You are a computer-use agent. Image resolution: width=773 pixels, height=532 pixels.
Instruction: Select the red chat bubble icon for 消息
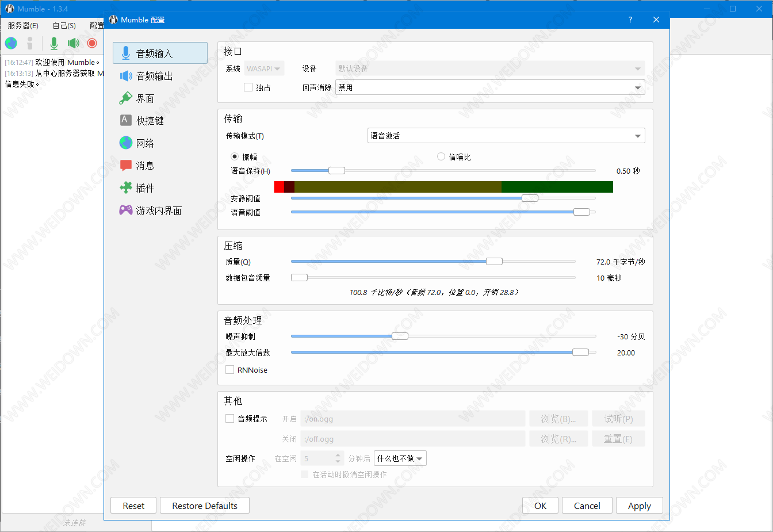[x=126, y=166]
